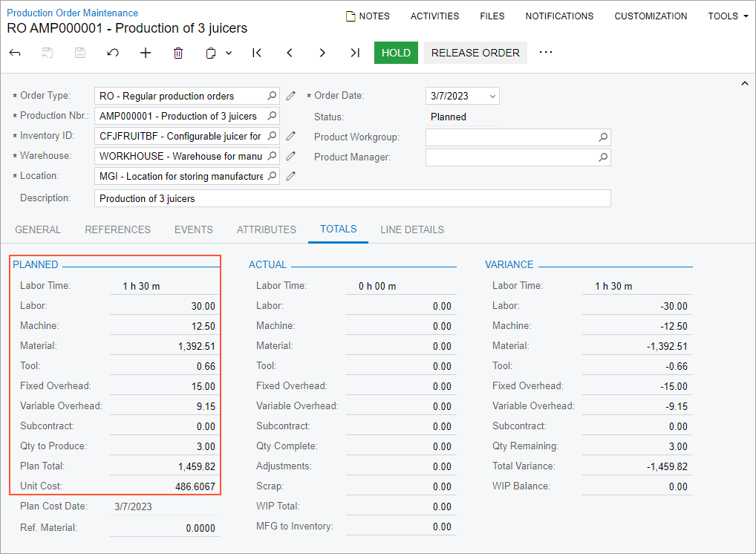The image size is (756, 554).
Task: Put the order on Hold
Action: point(396,53)
